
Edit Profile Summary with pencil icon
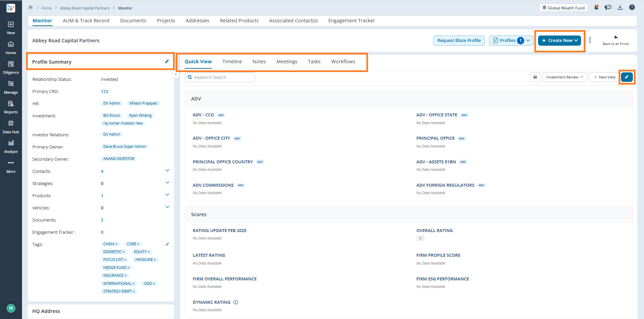(167, 62)
